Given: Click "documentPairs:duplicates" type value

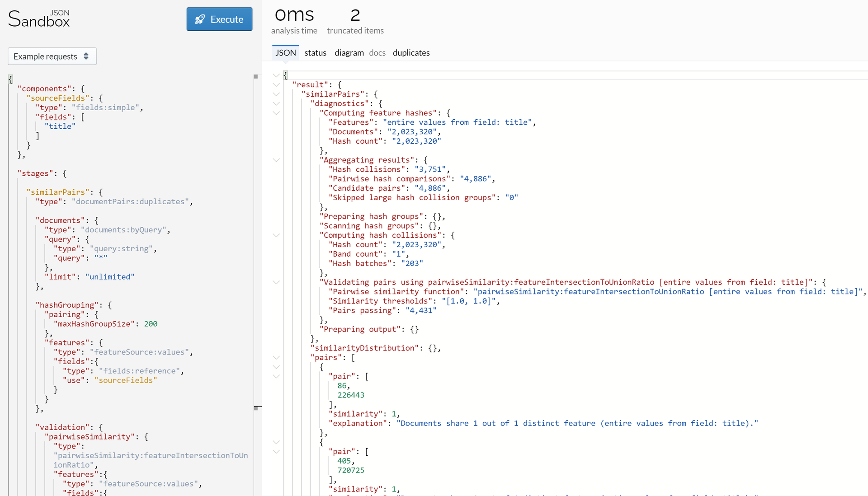Looking at the screenshot, I should click(130, 201).
